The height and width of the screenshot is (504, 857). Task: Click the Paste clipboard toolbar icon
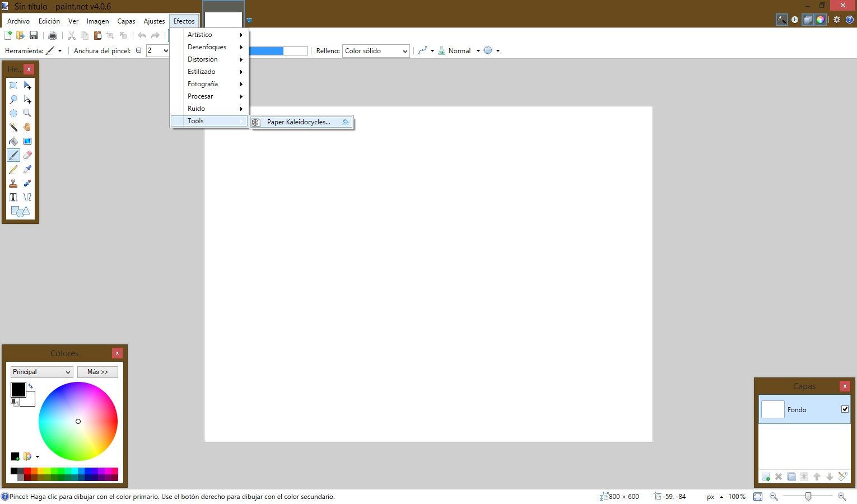(x=97, y=36)
